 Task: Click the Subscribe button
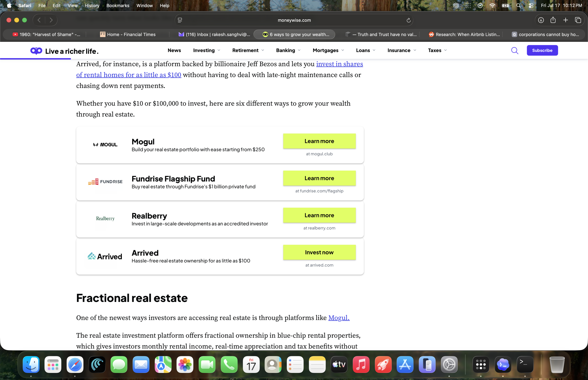pos(542,50)
